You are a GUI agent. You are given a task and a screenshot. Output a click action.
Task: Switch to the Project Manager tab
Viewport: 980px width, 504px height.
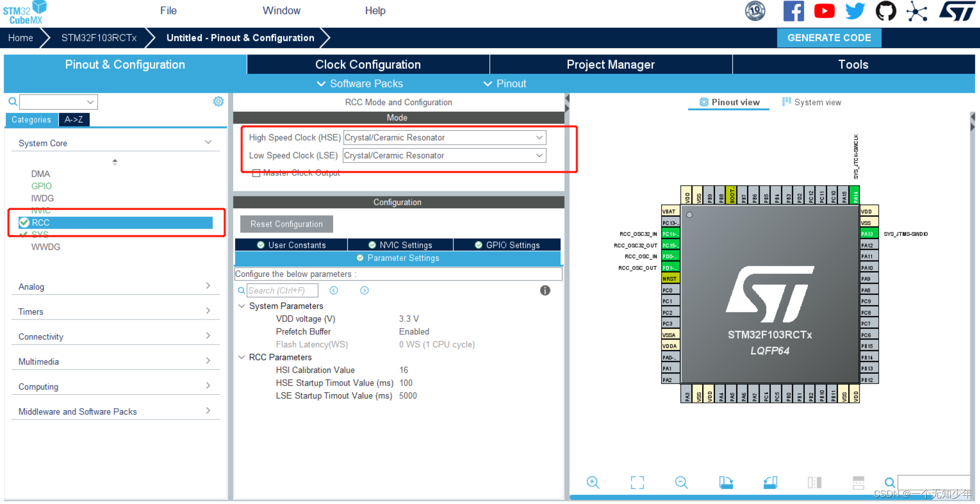point(610,65)
